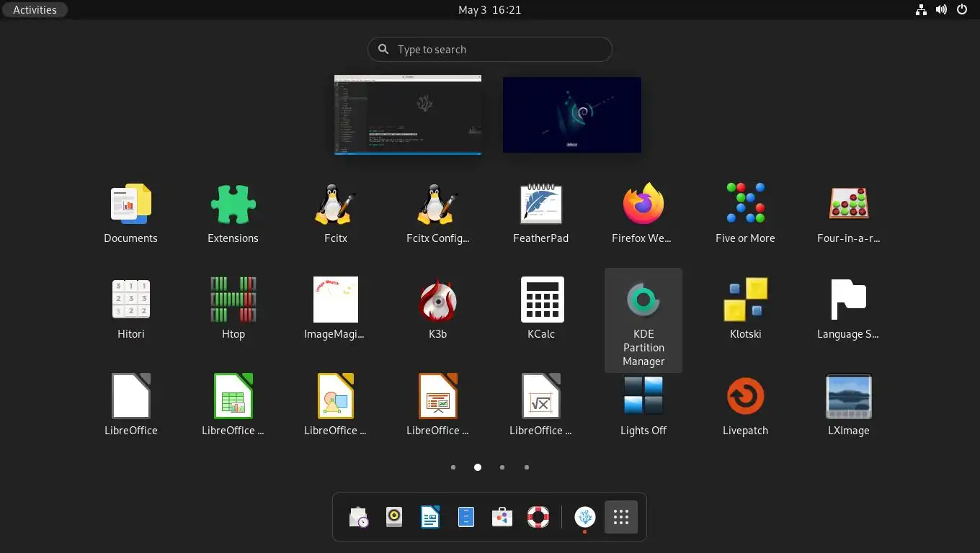
Task: Open LibreOffice Writer from the dock
Action: click(430, 517)
